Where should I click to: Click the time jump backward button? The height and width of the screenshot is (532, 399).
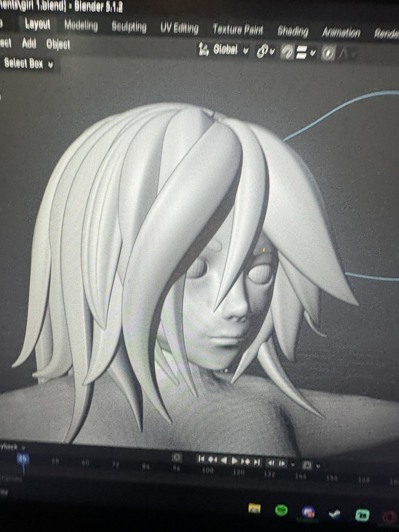pos(271,463)
